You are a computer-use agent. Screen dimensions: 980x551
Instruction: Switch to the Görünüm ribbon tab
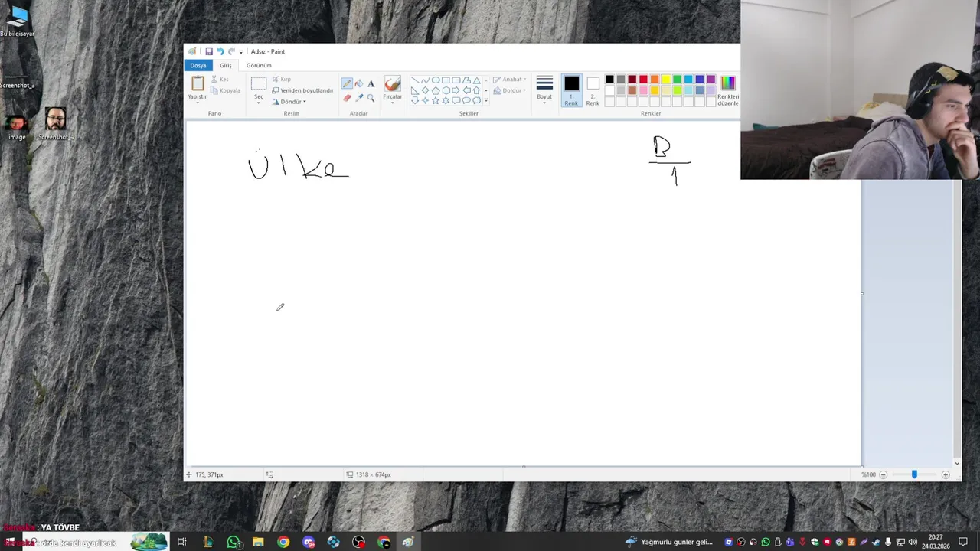[259, 66]
